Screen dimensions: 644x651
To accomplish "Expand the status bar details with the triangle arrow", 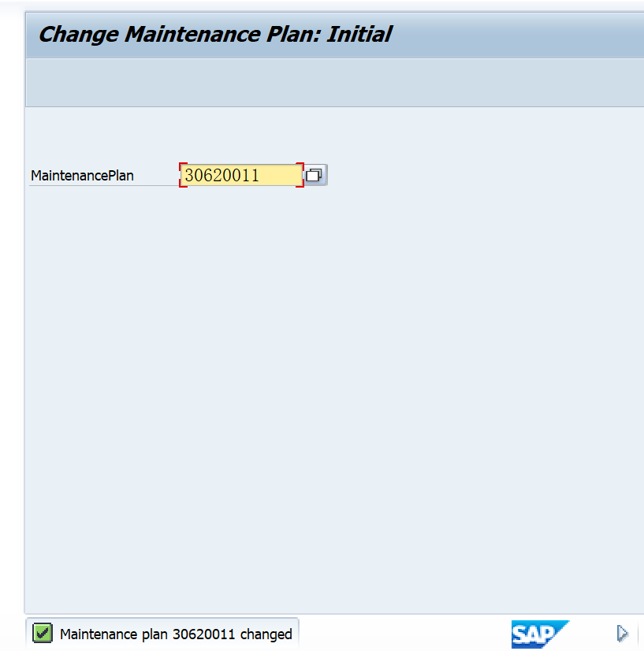I will point(622,633).
